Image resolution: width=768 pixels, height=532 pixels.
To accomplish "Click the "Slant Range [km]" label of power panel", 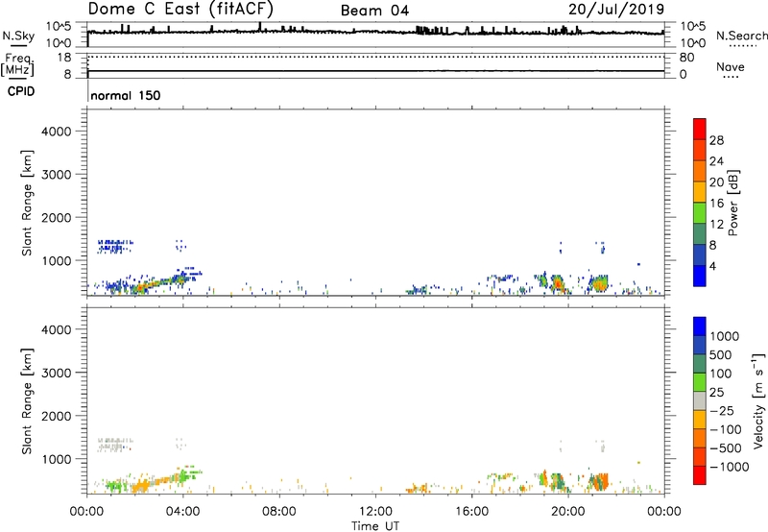I will click(x=27, y=203).
